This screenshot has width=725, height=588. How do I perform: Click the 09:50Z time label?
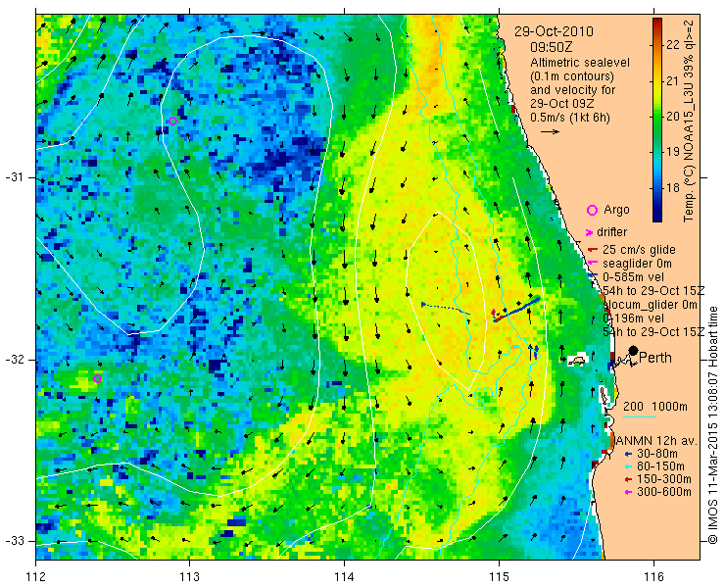[x=552, y=47]
